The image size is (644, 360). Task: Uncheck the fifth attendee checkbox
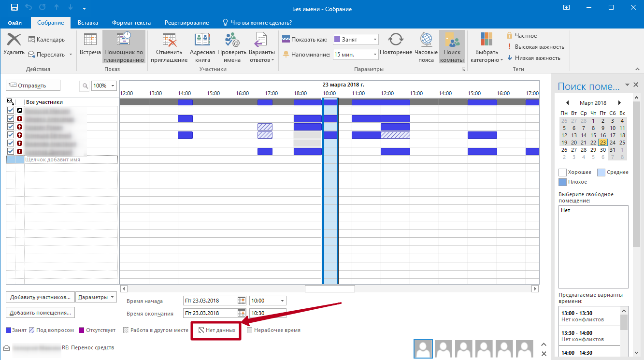tap(11, 144)
